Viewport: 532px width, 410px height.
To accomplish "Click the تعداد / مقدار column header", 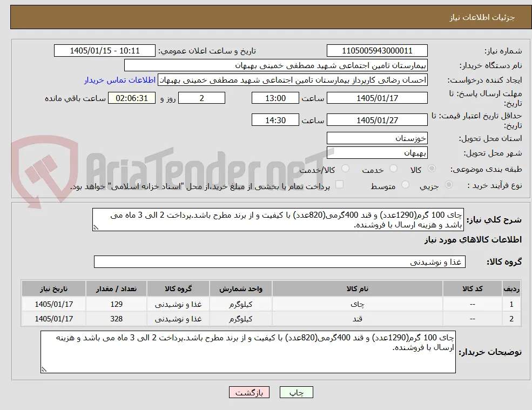I will click(x=116, y=289).
